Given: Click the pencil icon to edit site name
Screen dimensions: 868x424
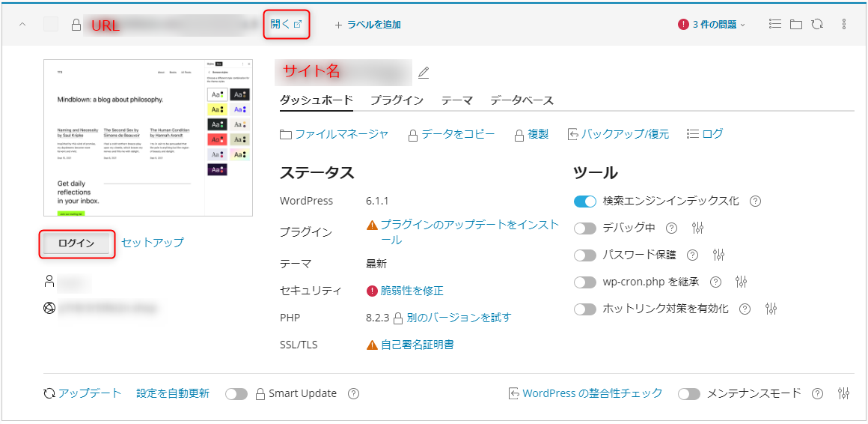Looking at the screenshot, I should 424,73.
